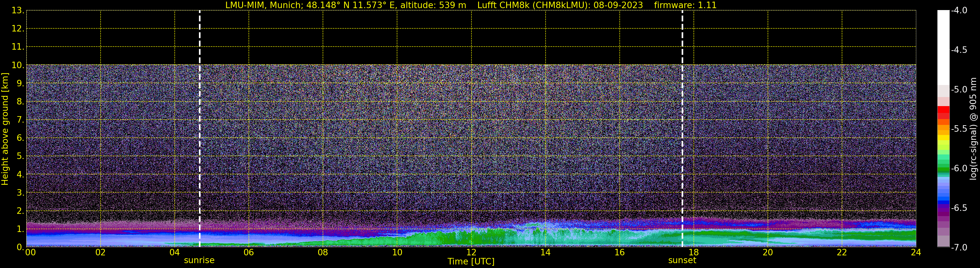Click the '13.' height tick label

pyautogui.click(x=18, y=11)
